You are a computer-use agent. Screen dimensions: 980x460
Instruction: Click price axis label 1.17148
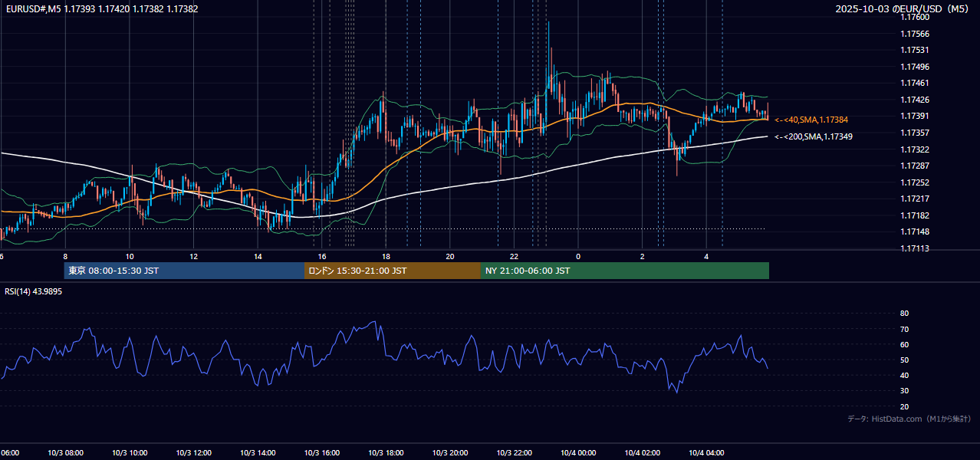click(x=915, y=232)
